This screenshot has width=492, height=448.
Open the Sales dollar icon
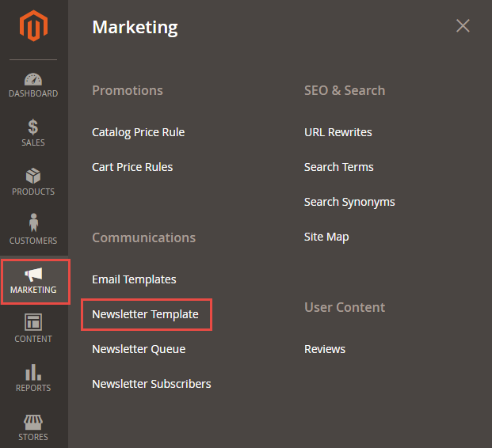[x=33, y=127]
